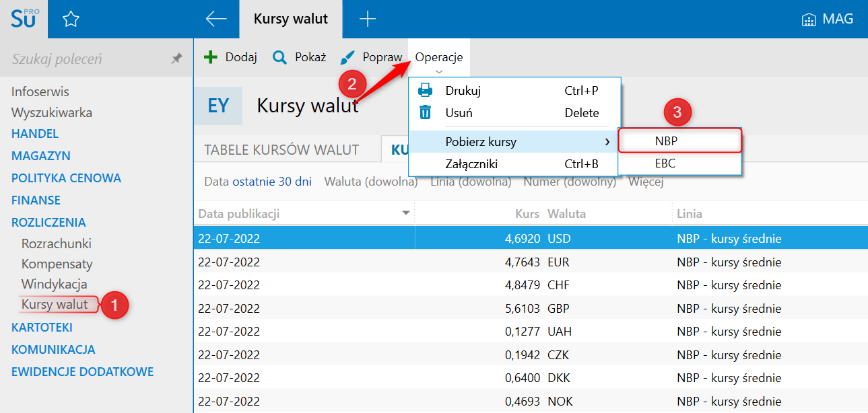
Task: Sort by the Waluta column header
Action: coord(567,214)
